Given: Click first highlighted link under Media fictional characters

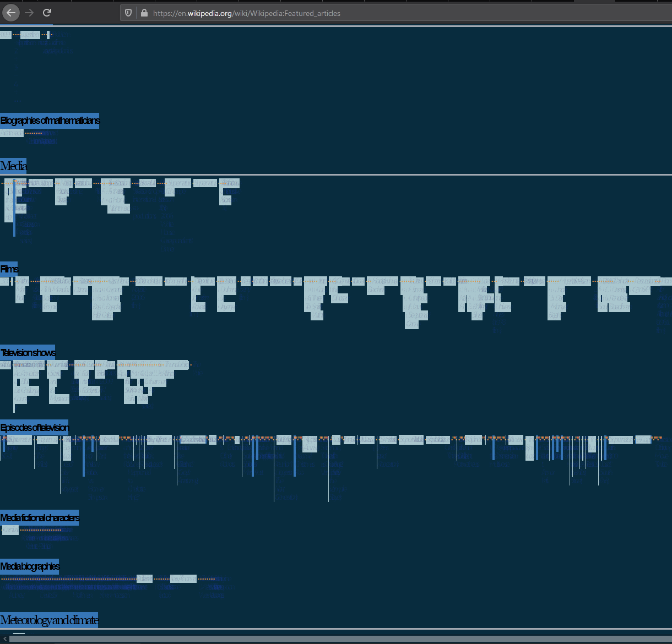Looking at the screenshot, I should tap(10, 530).
